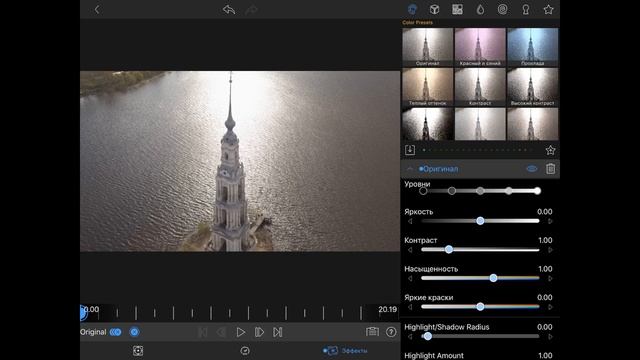This screenshot has height=360, width=640.
Task: Decrease Яркость with left arrow
Action: pyautogui.click(x=410, y=221)
